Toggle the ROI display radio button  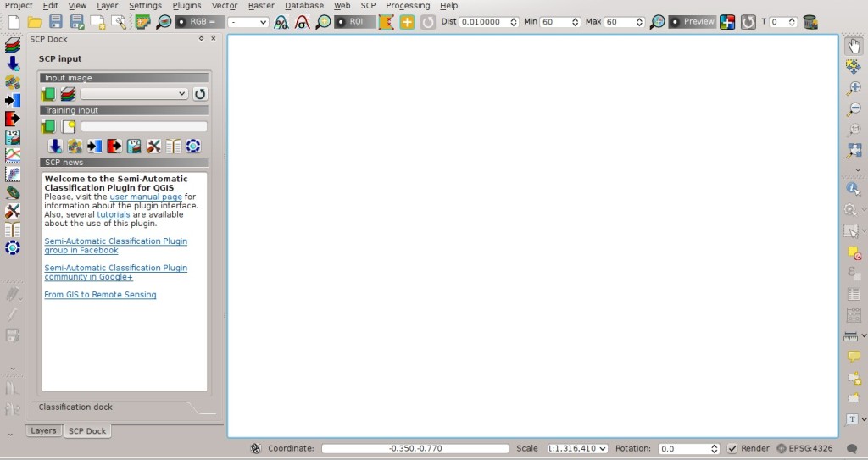354,21
